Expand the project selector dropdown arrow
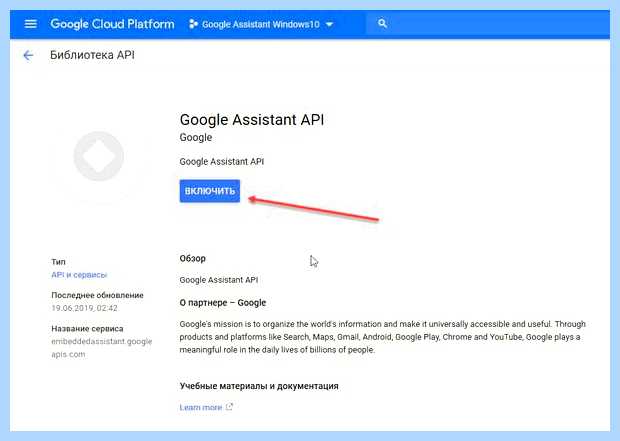Viewport: 620px width, 441px height. click(x=329, y=25)
